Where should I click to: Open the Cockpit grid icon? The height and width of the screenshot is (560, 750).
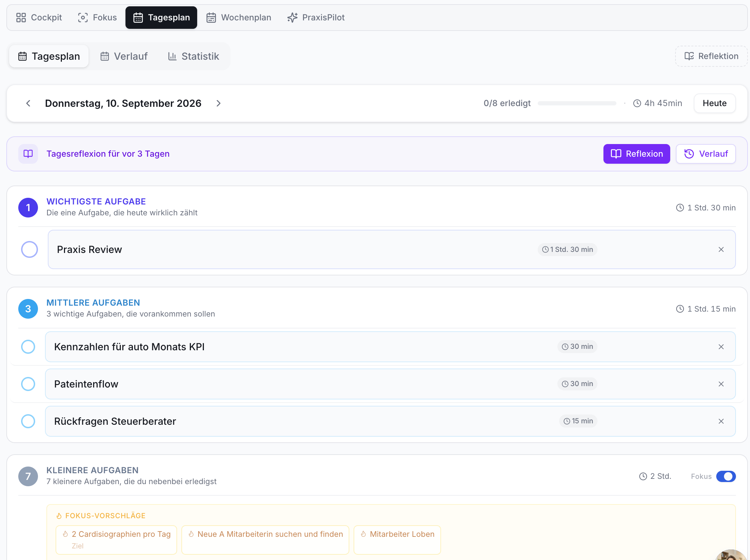pos(21,18)
